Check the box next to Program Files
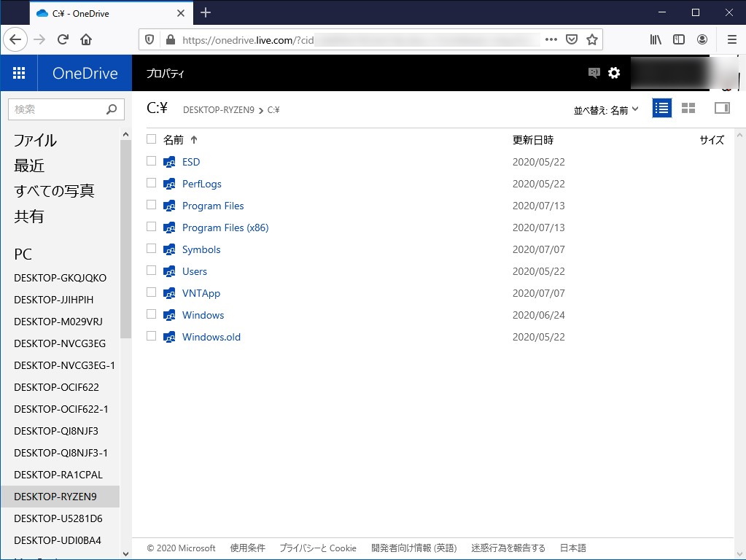Image resolution: width=746 pixels, height=560 pixels. (x=151, y=205)
